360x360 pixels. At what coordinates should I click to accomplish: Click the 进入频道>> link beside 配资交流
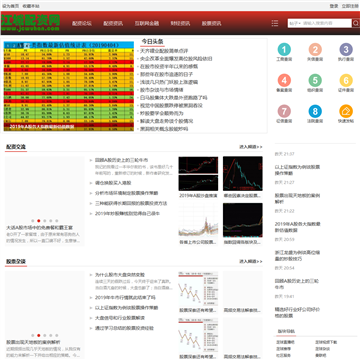251,147
